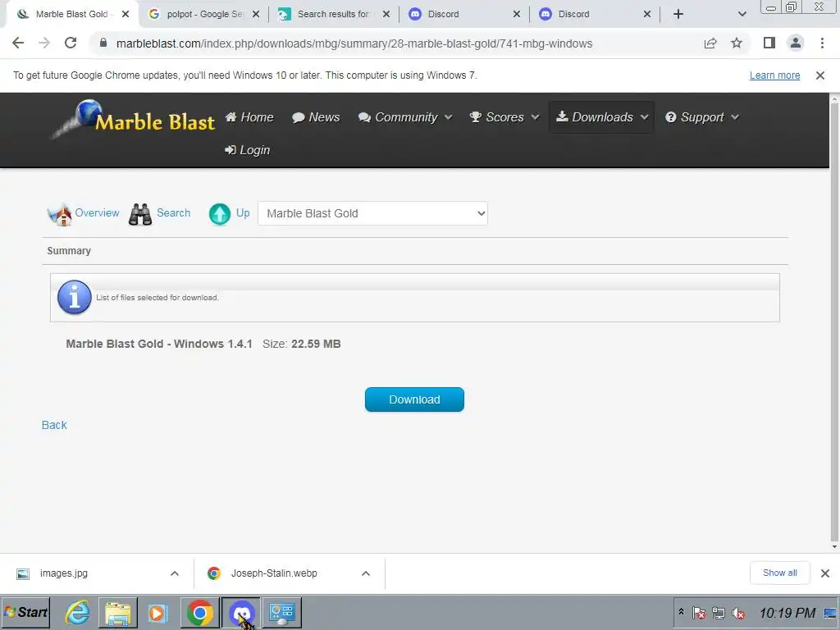Image resolution: width=840 pixels, height=630 pixels.
Task: Click the blue info icon
Action: point(75,297)
